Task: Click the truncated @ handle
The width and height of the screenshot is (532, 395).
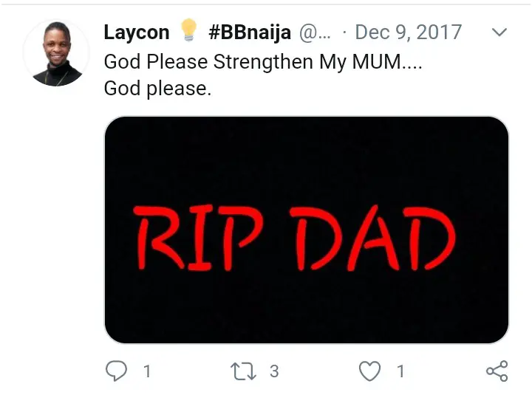Action: click(x=318, y=32)
